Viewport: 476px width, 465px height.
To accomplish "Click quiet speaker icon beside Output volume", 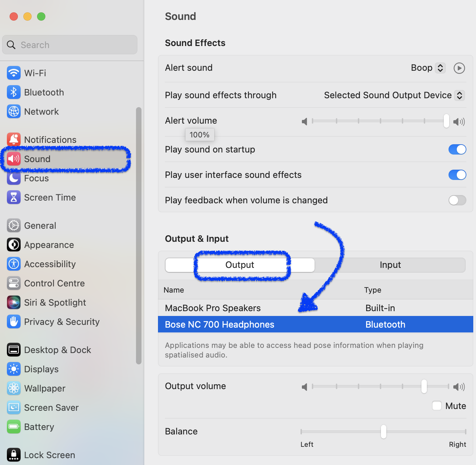I will [304, 387].
